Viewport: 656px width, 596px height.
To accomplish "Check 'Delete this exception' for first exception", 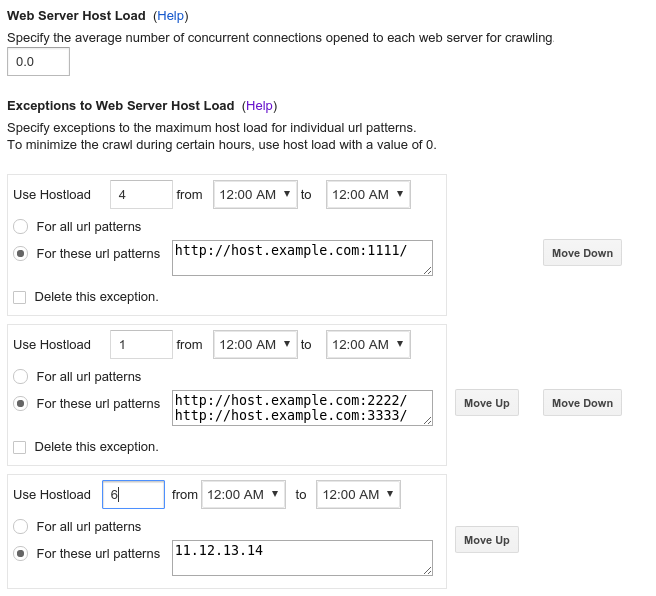I will coord(20,297).
